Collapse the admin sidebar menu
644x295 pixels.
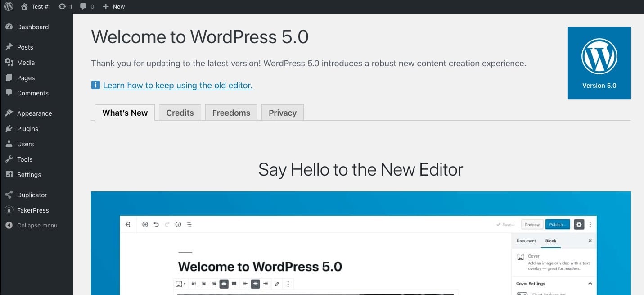coord(37,225)
